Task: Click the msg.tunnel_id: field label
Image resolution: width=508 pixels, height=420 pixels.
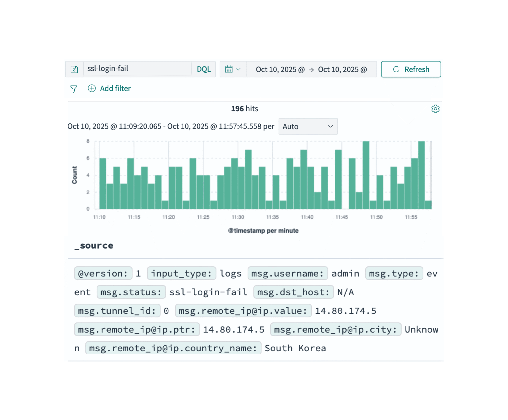Action: click(117, 310)
